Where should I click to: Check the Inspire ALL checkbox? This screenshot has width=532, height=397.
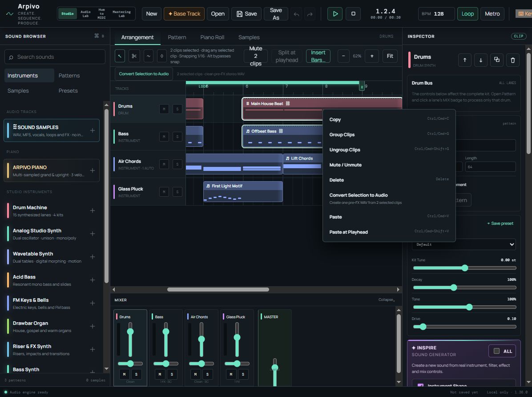click(497, 351)
